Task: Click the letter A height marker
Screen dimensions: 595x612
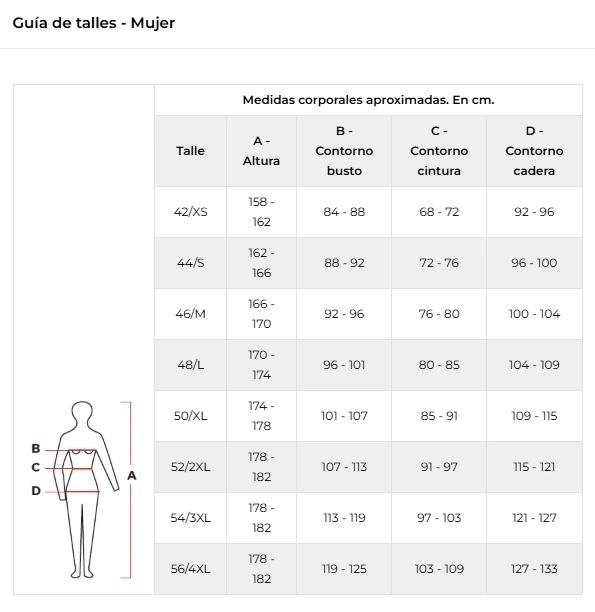Action: coord(132,475)
